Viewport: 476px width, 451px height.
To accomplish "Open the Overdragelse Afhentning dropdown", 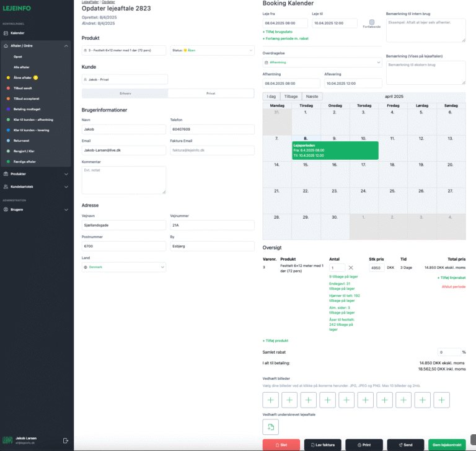I will (x=322, y=63).
